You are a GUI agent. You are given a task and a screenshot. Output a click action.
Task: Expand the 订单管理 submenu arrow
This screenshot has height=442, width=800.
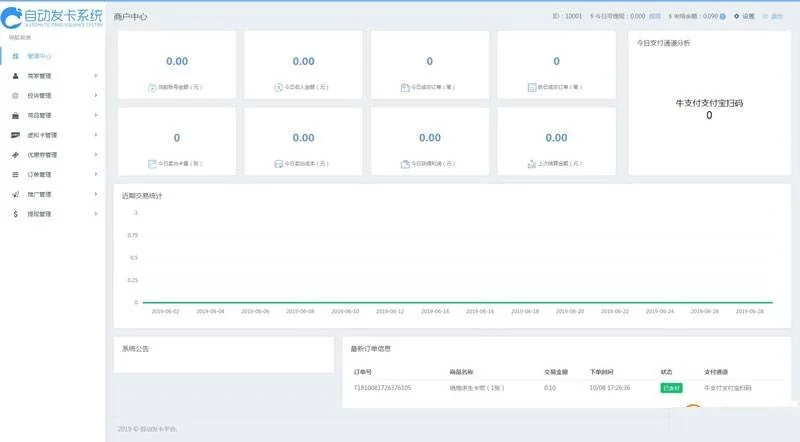(x=96, y=174)
